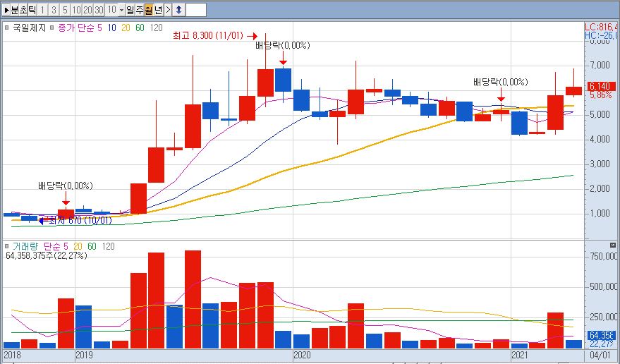Click the 04/01 date label on time axis
Image resolution: width=620 pixels, height=364 pixels.
point(600,355)
